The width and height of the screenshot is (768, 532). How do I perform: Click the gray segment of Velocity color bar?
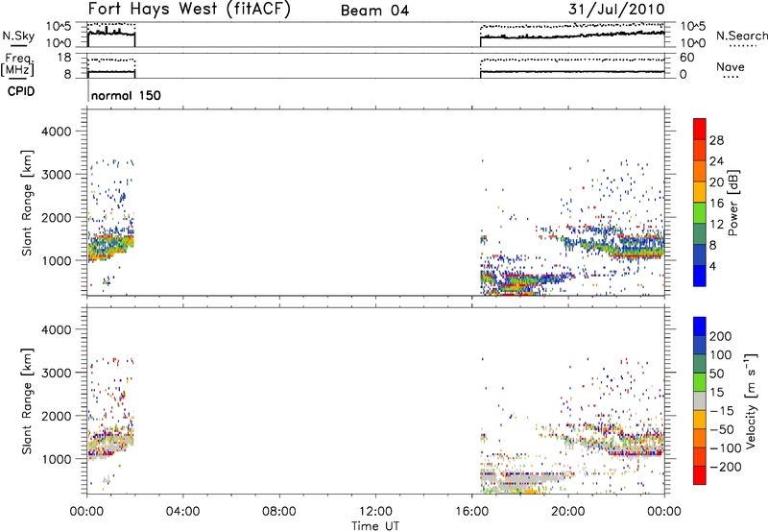[700, 400]
